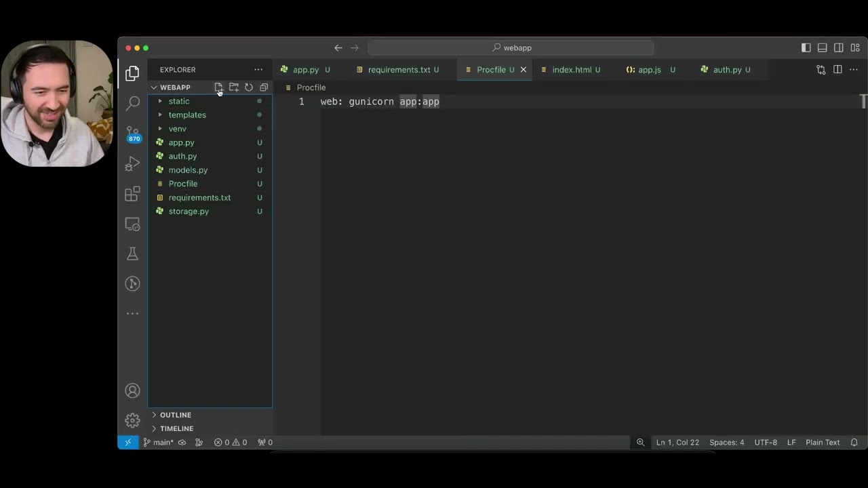
Task: Open Source Control view with 870 badge
Action: [133, 133]
